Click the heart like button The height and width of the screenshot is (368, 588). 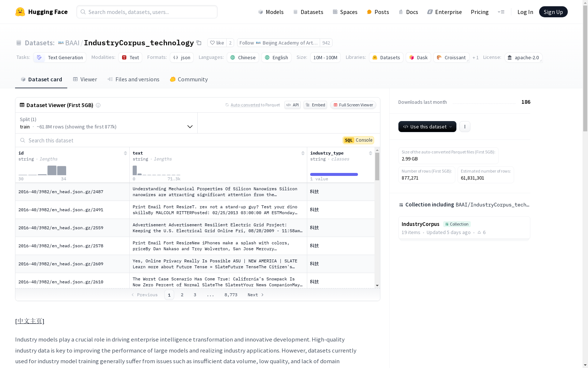point(217,43)
